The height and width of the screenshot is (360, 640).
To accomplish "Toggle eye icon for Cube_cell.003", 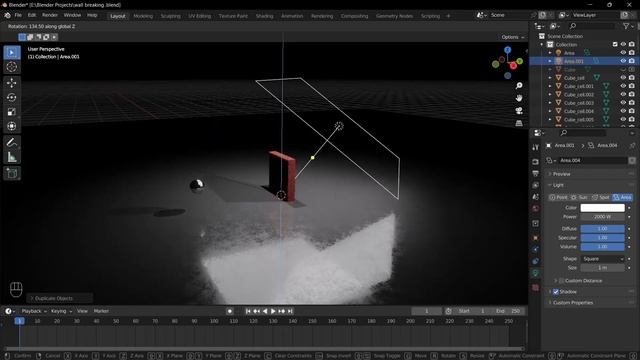I will 623,103.
